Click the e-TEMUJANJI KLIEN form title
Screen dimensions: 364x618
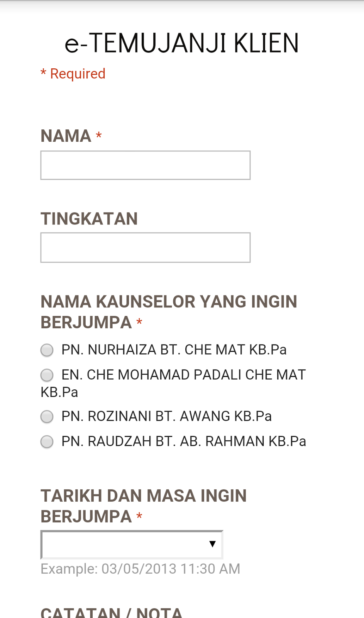(x=181, y=43)
